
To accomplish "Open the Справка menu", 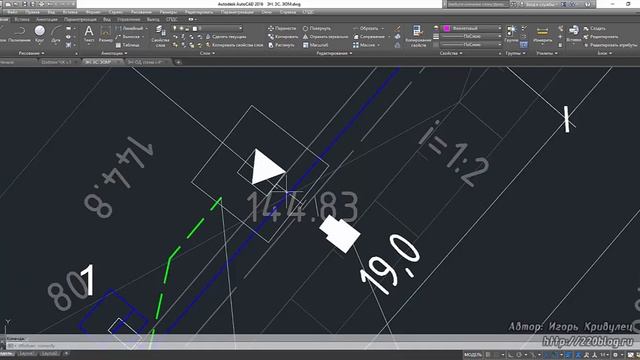I will pos(288,12).
